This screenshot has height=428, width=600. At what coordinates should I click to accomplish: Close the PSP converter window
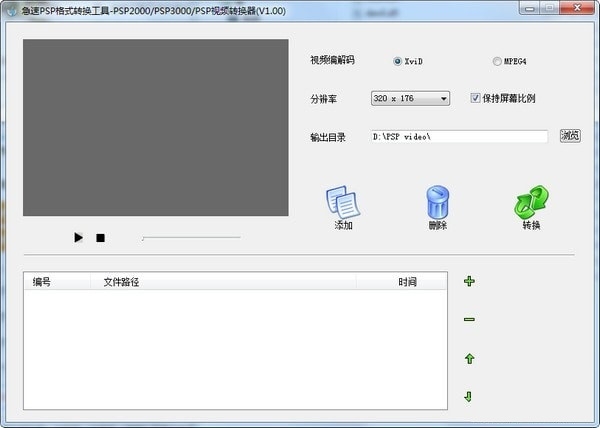tap(577, 8)
